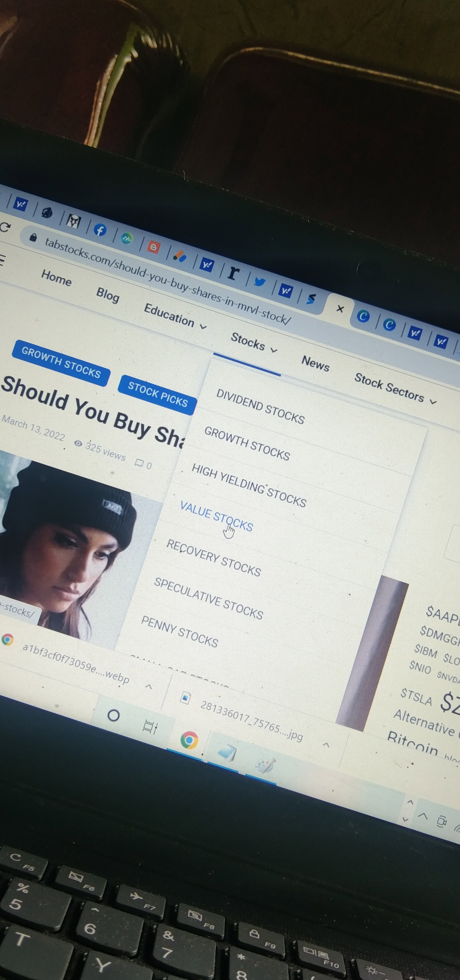The height and width of the screenshot is (980, 460).
Task: Click the eye icon beside 325 views
Action: click(78, 443)
